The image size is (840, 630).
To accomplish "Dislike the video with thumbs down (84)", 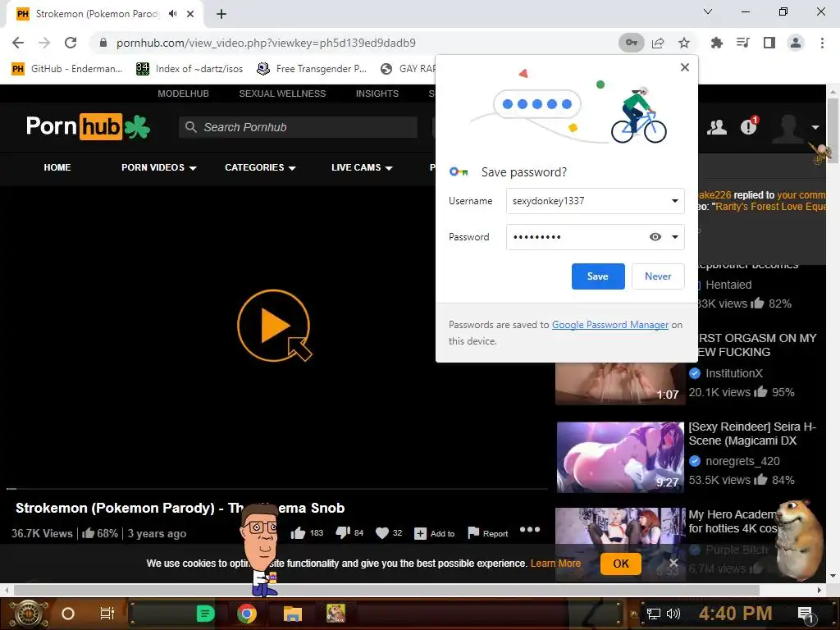I will coord(342,532).
